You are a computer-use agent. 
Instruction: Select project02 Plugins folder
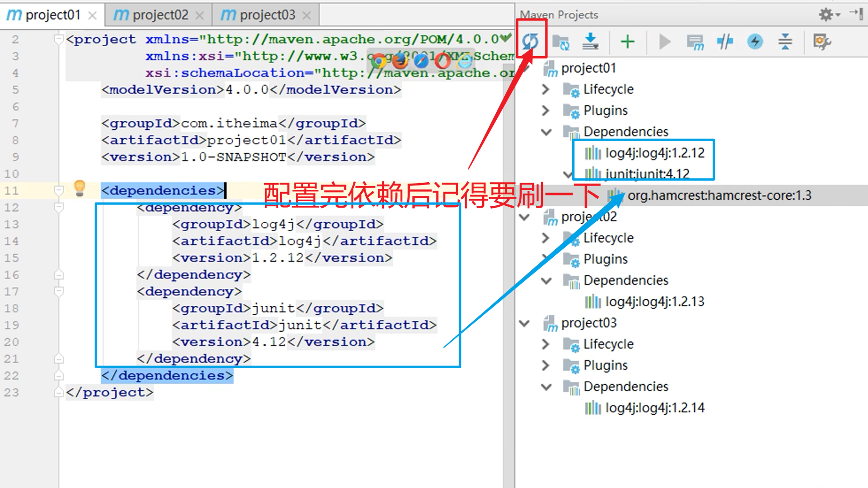click(605, 259)
